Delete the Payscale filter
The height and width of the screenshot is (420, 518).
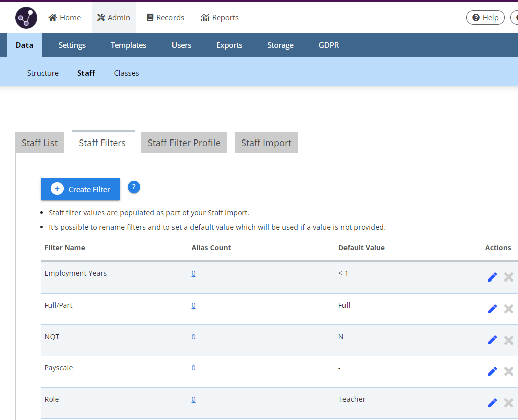pyautogui.click(x=509, y=371)
